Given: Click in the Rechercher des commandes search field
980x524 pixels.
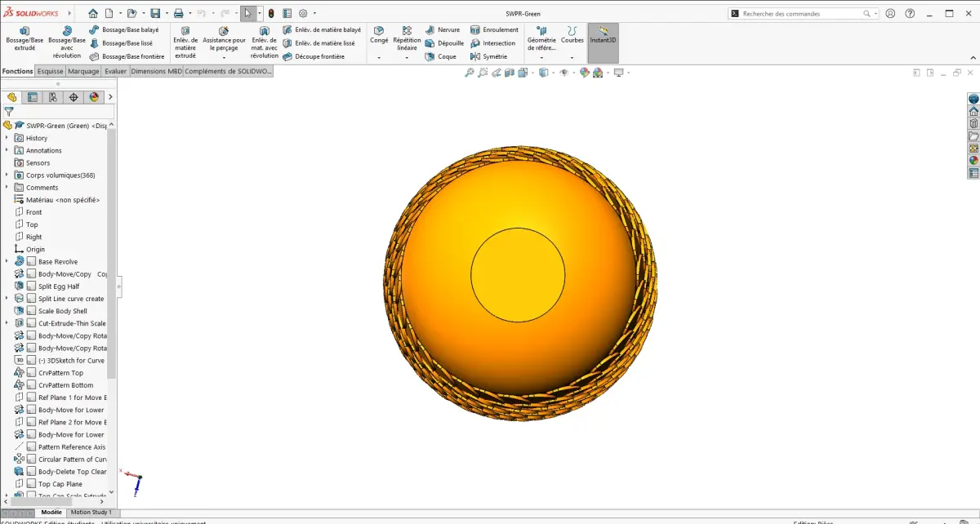Looking at the screenshot, I should [802, 13].
